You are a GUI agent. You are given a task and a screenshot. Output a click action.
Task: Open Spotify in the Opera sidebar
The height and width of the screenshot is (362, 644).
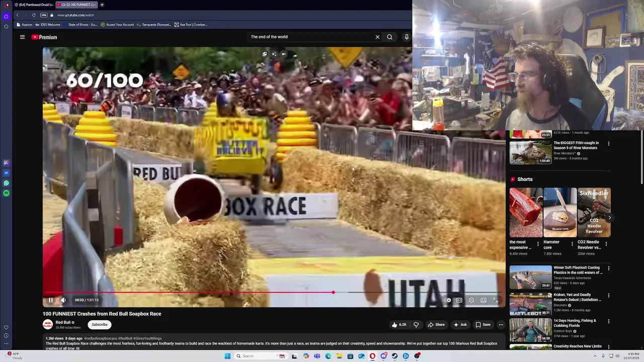point(6,193)
